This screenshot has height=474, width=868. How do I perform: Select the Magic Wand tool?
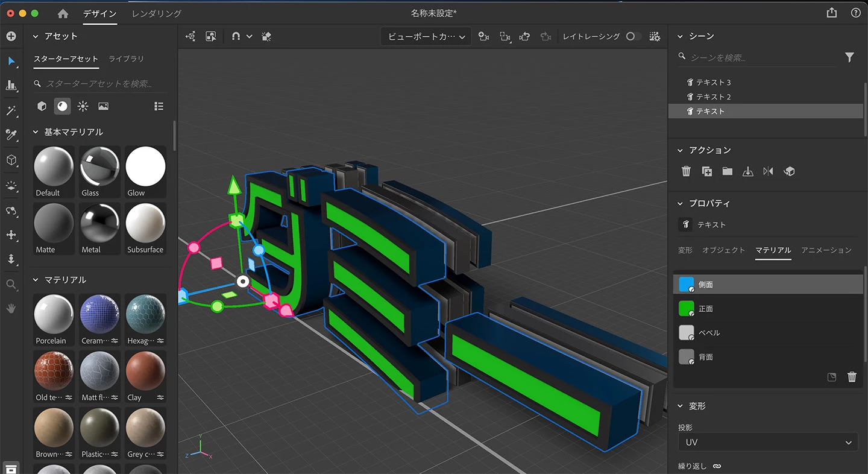11,110
